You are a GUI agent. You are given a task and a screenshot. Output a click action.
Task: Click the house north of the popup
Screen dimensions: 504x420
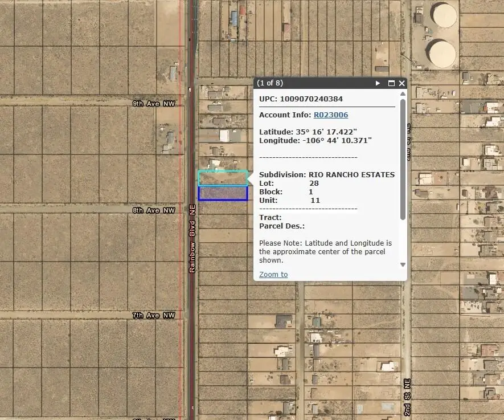point(235,17)
